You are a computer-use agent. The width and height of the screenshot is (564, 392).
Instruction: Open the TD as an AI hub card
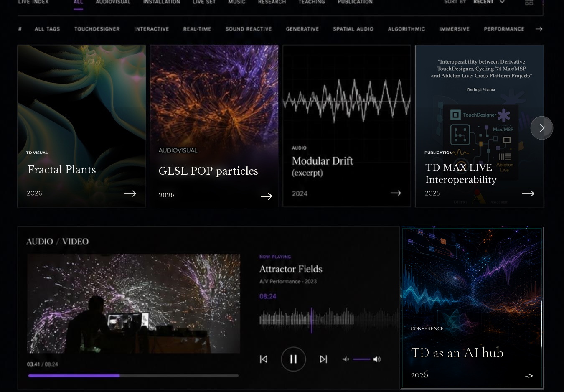[472, 308]
